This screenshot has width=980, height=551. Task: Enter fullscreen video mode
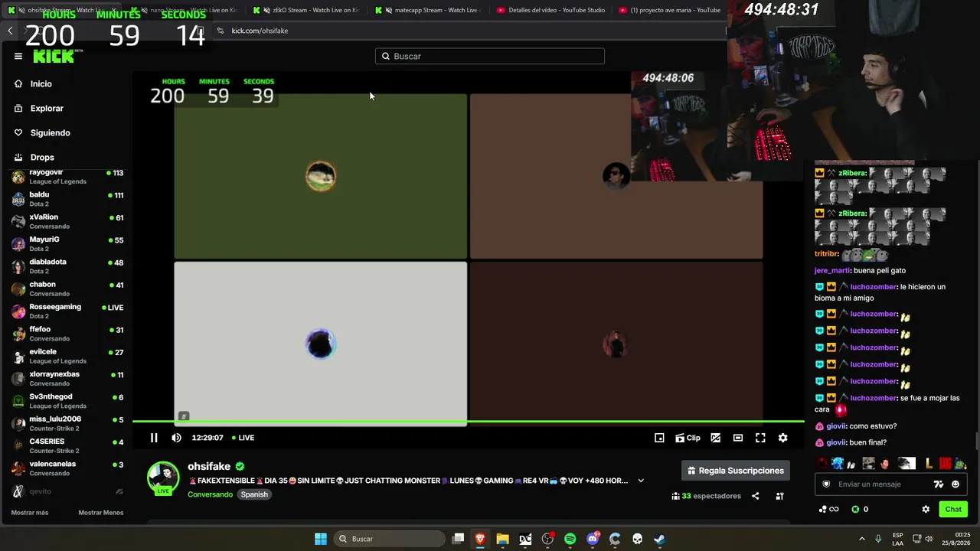tap(760, 438)
